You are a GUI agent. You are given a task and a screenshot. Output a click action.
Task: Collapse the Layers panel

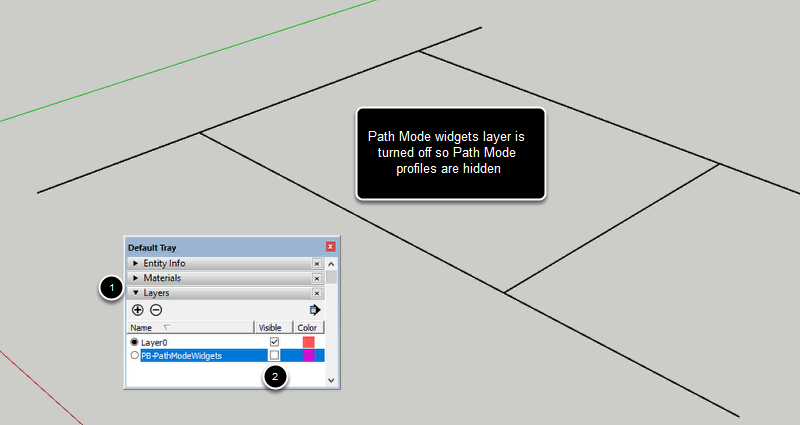click(136, 293)
